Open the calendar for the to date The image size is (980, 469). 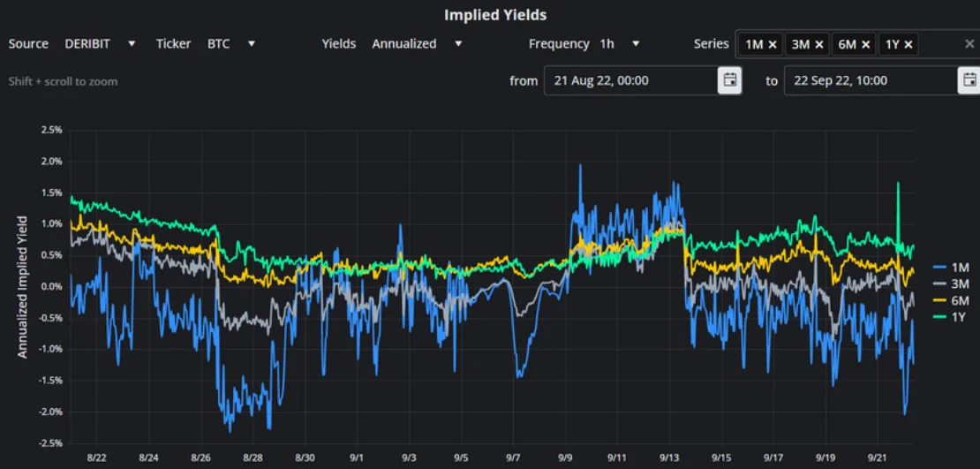(x=969, y=80)
